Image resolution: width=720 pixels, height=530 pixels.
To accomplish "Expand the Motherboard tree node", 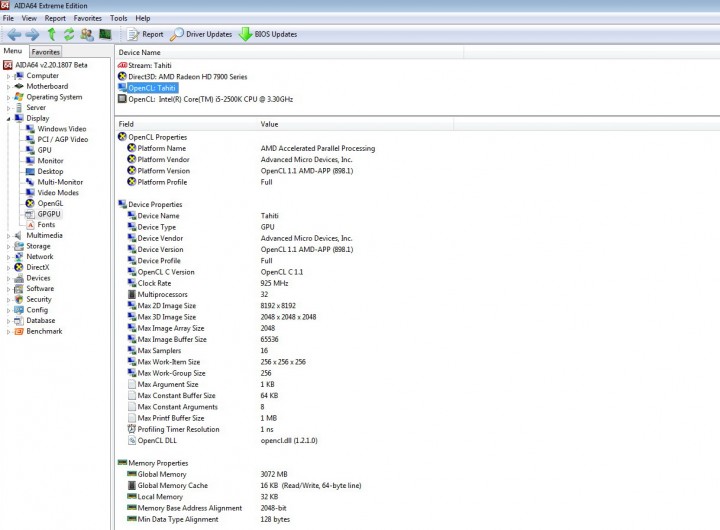I will 8,86.
